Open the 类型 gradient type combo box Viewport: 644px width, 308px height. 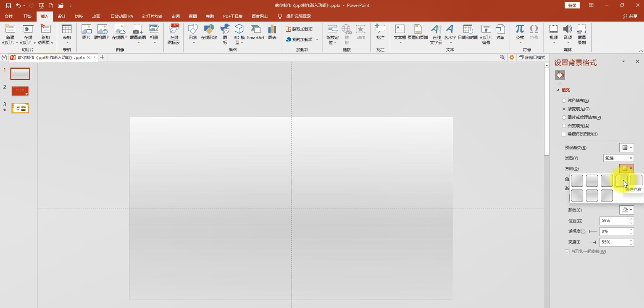(619, 158)
